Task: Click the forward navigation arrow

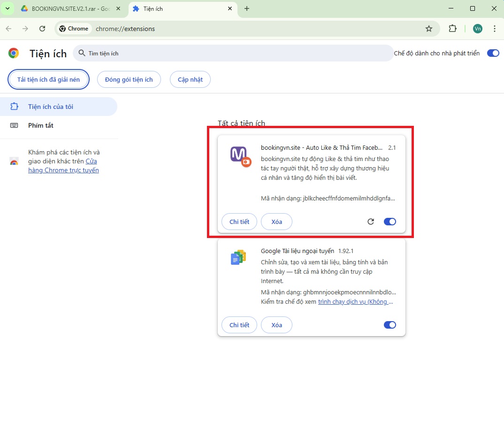Action: pos(25,29)
